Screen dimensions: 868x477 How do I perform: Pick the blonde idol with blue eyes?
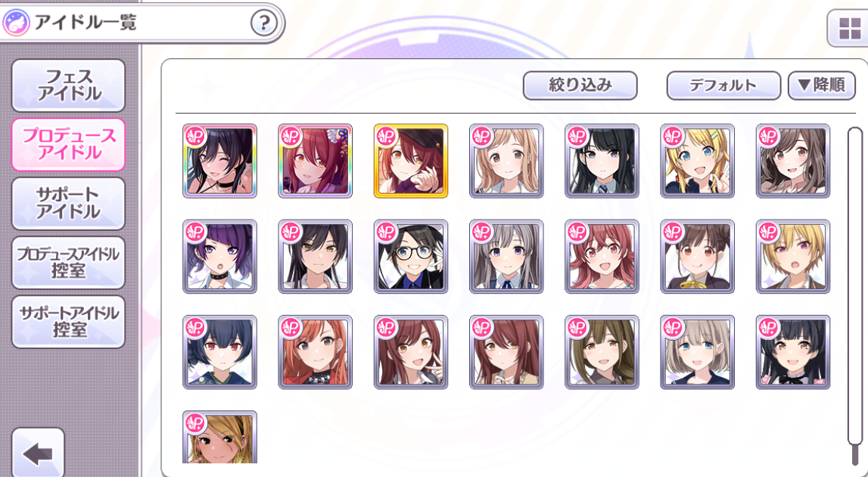[698, 161]
